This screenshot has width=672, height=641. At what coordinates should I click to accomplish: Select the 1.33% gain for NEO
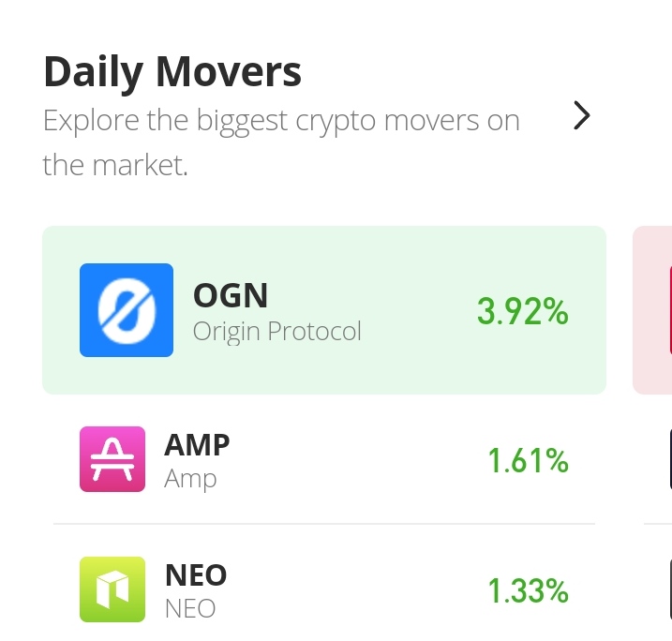click(528, 591)
